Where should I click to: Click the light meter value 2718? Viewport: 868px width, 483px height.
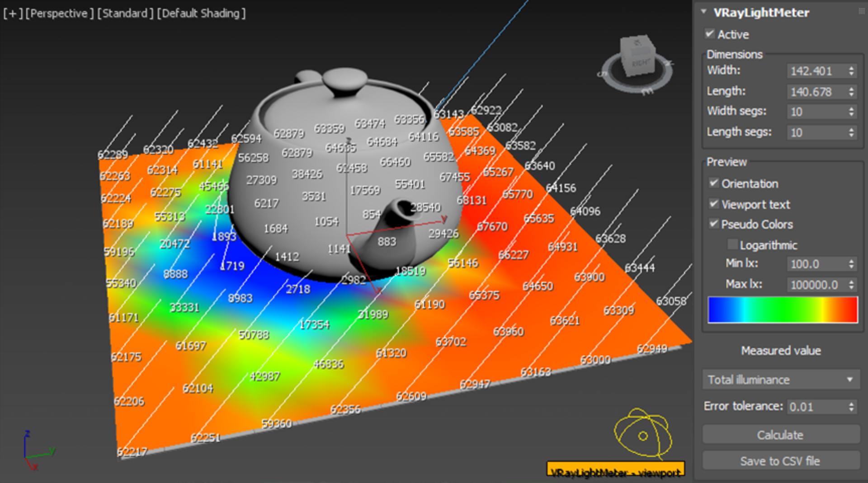tap(298, 289)
